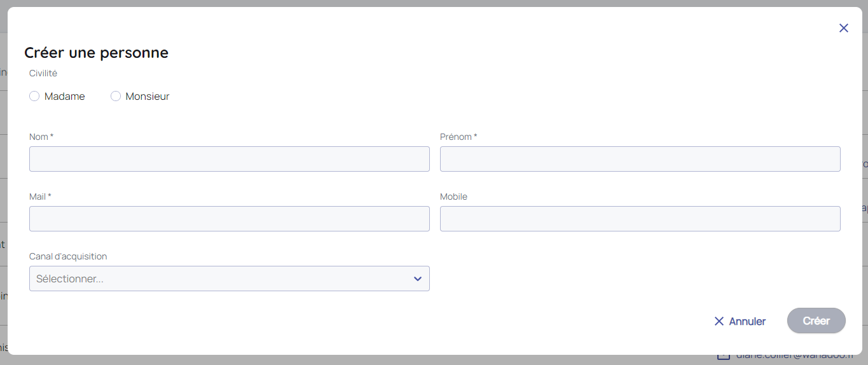Click the Canal d'acquisition label

tap(68, 256)
